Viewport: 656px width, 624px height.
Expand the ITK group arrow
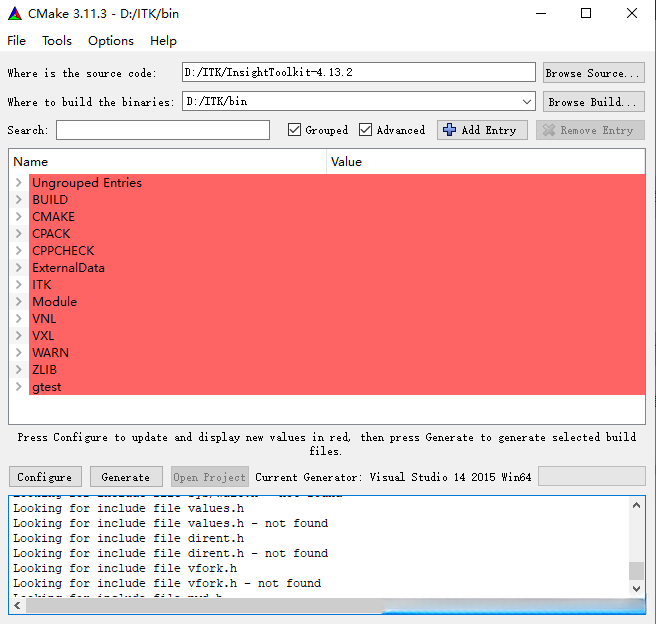tap(18, 284)
